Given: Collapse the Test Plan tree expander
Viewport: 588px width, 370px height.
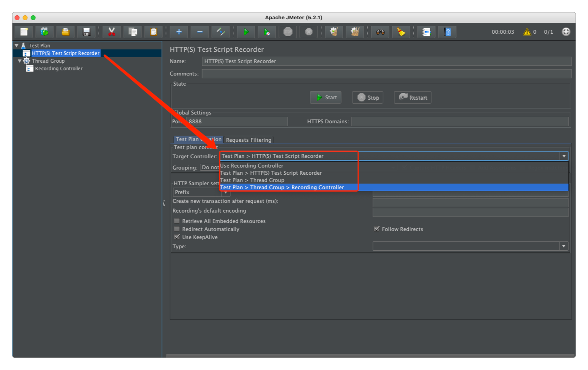Looking at the screenshot, I should pos(16,46).
